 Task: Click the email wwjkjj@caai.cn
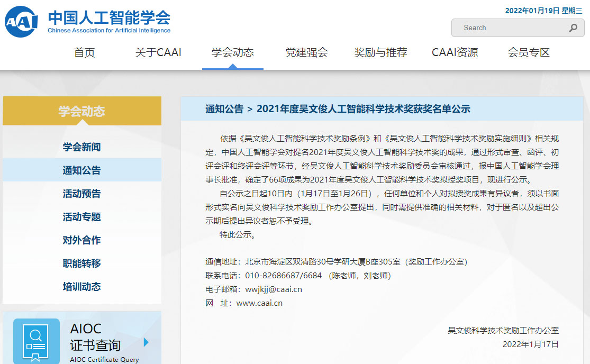274,289
